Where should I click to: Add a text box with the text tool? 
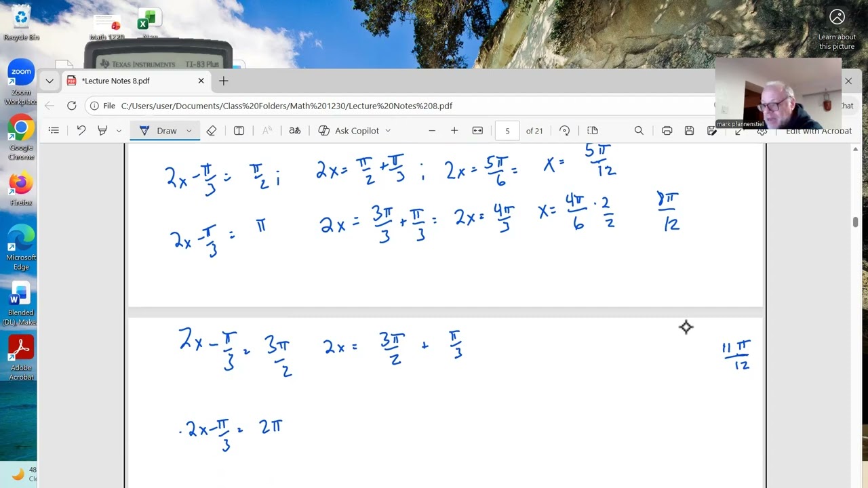pos(239,131)
